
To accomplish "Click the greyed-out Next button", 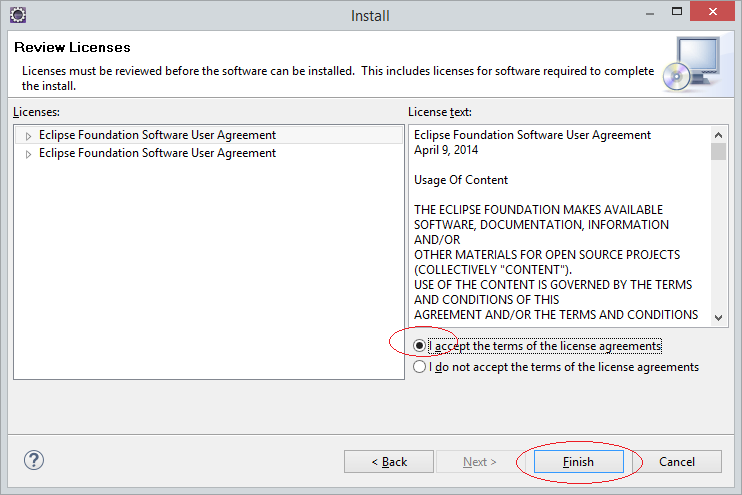I will (x=479, y=461).
